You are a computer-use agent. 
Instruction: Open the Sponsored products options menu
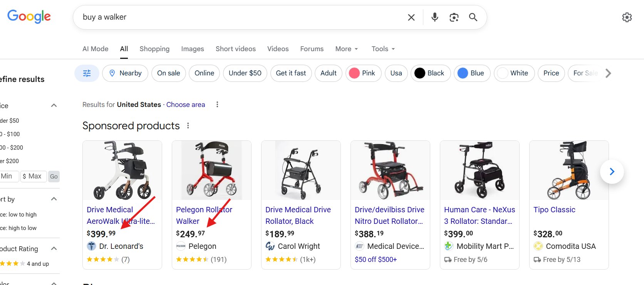pyautogui.click(x=188, y=125)
